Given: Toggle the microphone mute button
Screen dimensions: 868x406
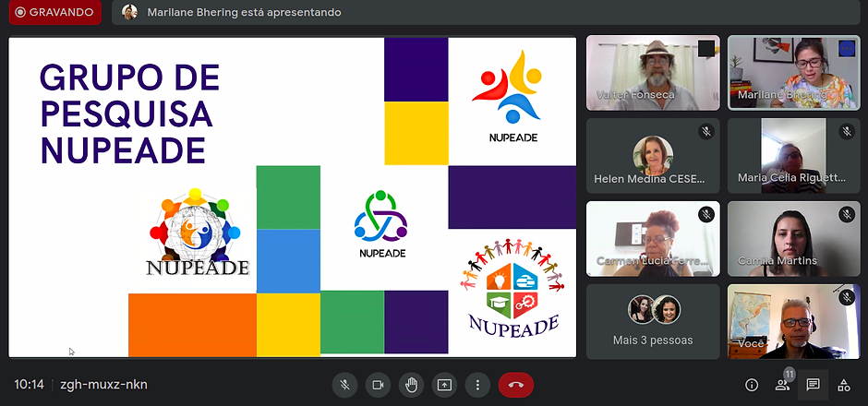Looking at the screenshot, I should click(x=344, y=385).
